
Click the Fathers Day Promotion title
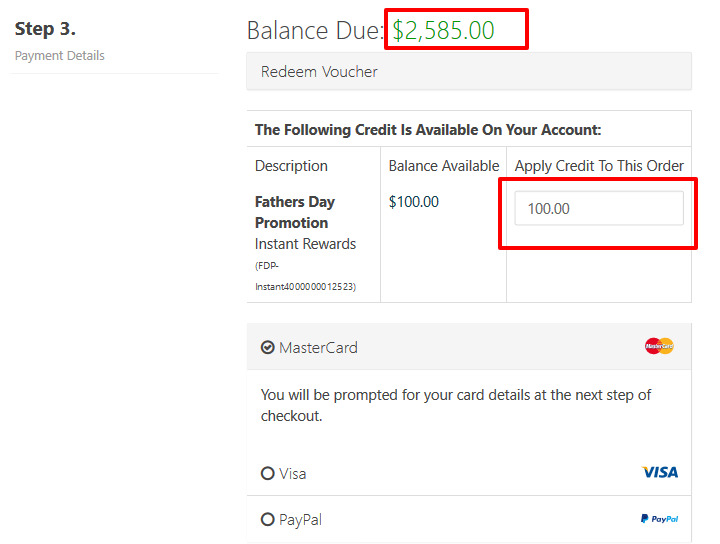(x=295, y=212)
